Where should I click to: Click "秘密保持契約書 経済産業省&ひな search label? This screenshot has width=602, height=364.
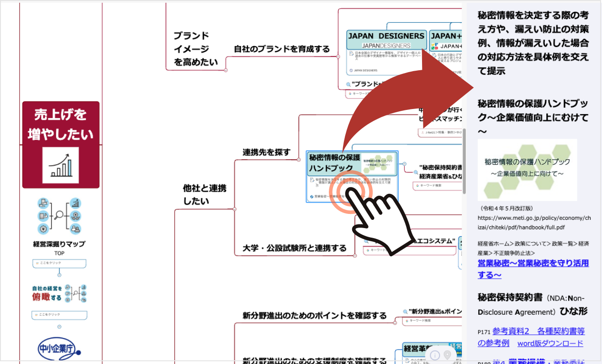pos(441,171)
